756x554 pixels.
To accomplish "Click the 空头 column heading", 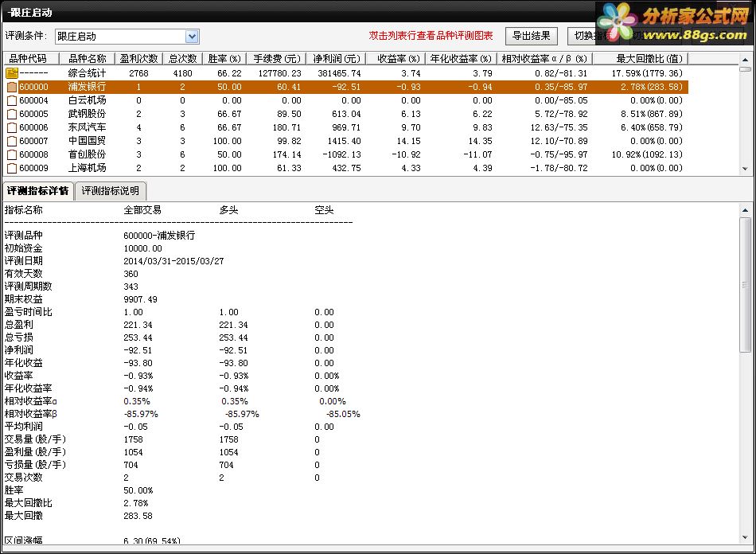I will [x=324, y=210].
